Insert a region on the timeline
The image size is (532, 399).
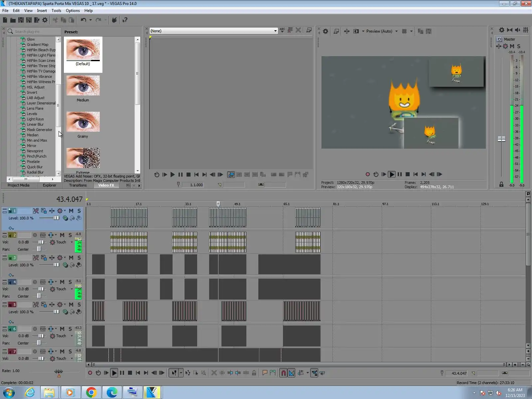click(273, 373)
